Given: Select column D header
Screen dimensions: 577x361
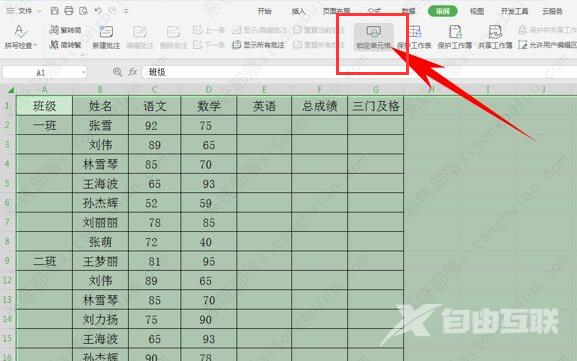Looking at the screenshot, I should 209,89.
